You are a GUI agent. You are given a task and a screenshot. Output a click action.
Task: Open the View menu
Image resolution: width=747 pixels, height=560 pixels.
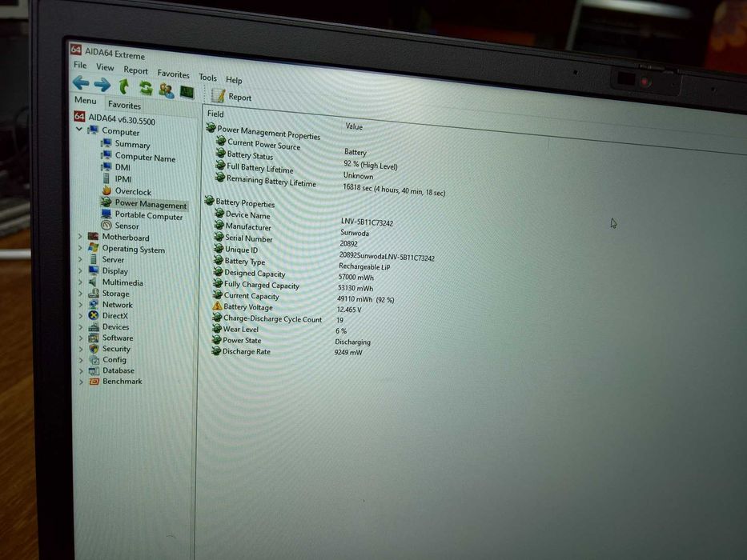click(105, 67)
